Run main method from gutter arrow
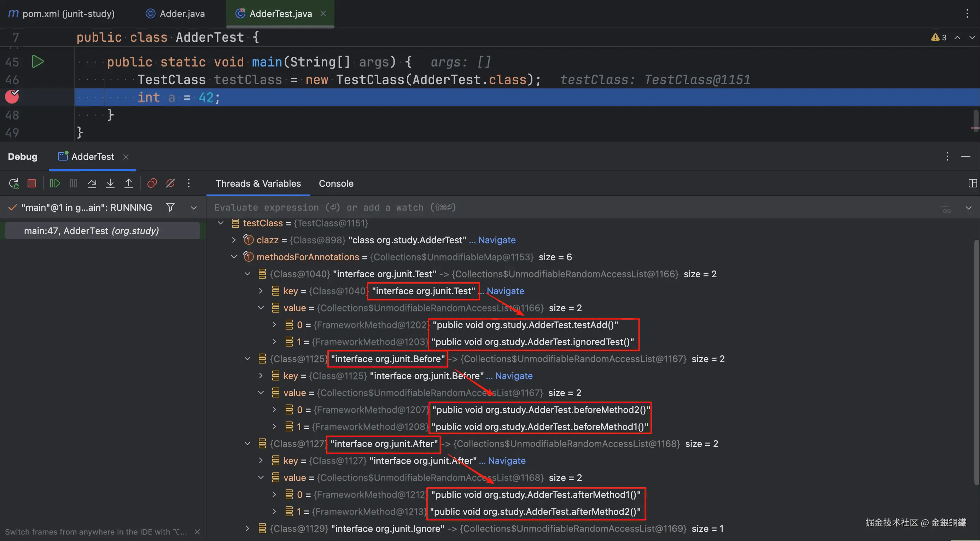Image resolution: width=980 pixels, height=541 pixels. click(37, 62)
